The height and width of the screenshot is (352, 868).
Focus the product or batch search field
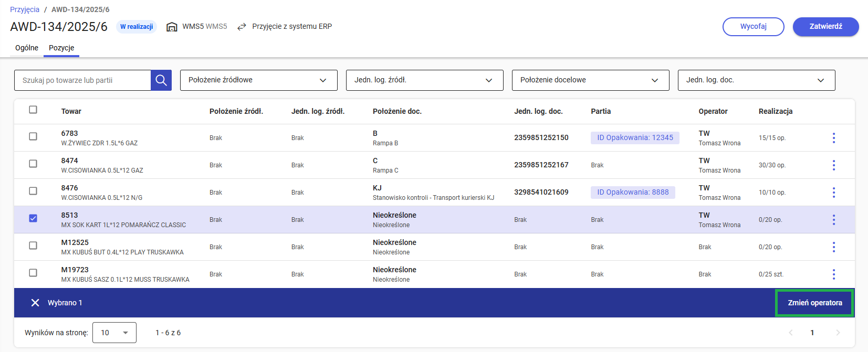pyautogui.click(x=83, y=80)
